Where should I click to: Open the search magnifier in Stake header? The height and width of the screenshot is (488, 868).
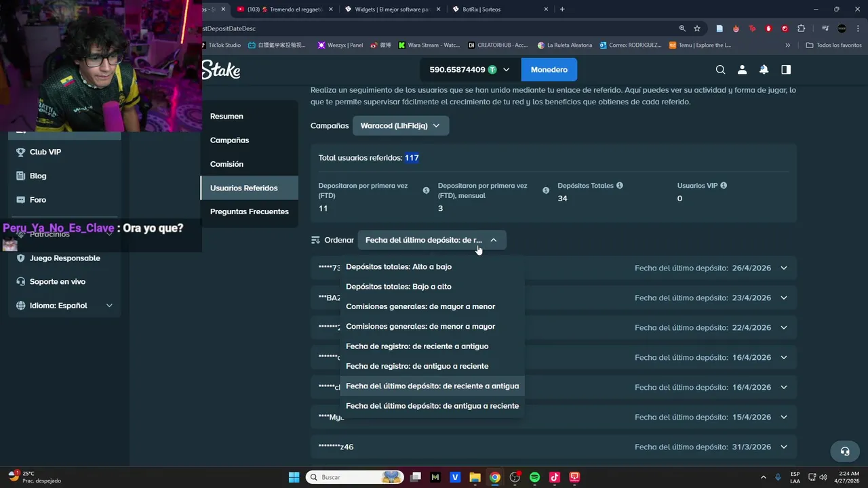[x=721, y=70]
